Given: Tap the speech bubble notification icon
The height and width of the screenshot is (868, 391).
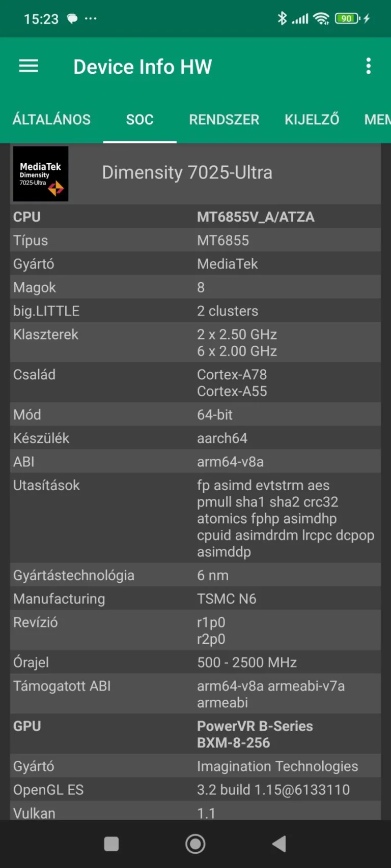Looking at the screenshot, I should [71, 18].
